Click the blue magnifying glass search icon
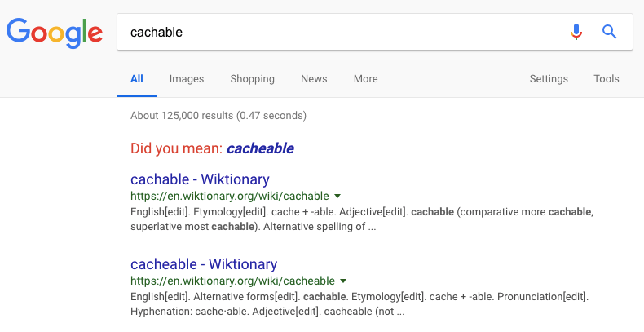 (609, 32)
